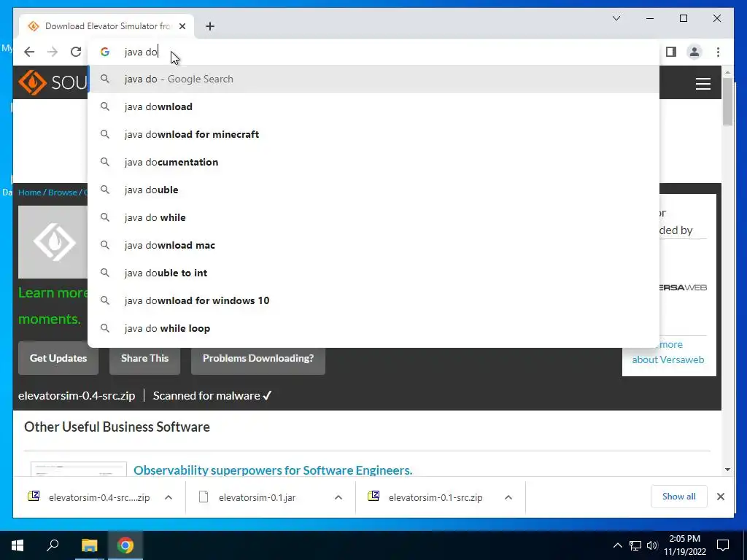Image resolution: width=747 pixels, height=560 pixels.
Task: Select the Download Elevator Simulator tab
Action: coord(107,26)
